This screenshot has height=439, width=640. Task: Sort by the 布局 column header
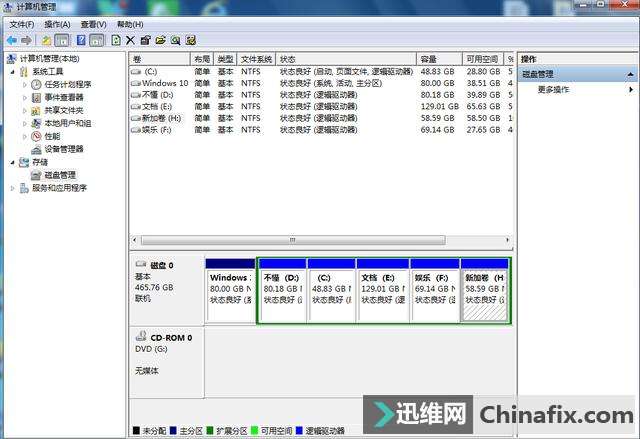click(x=202, y=59)
